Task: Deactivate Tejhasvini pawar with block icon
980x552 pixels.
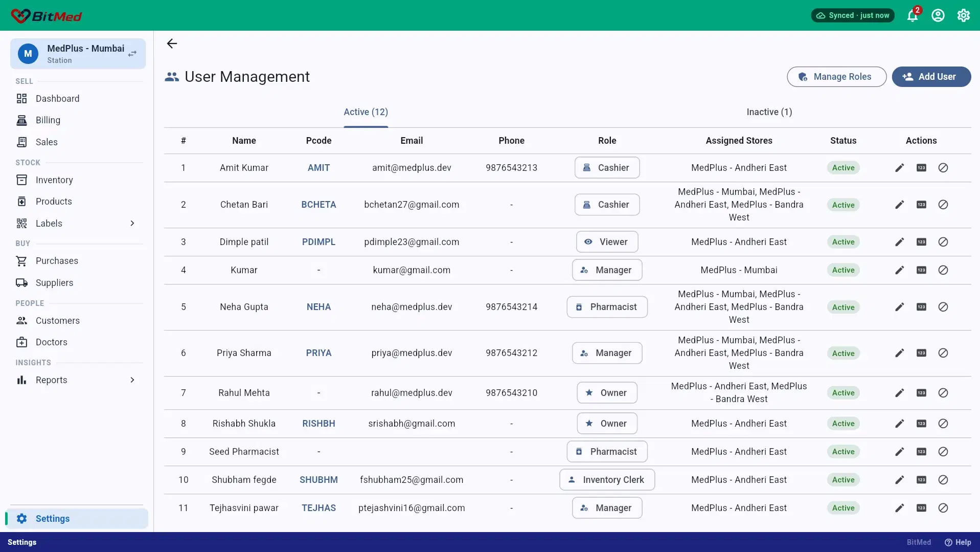Action: (943, 508)
